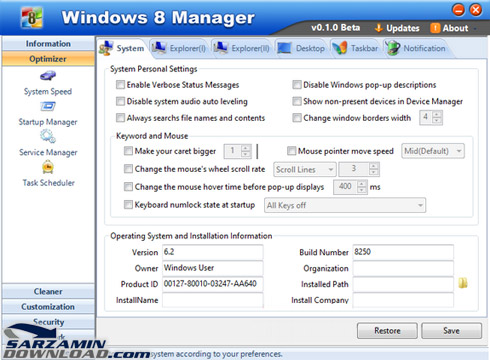Open the System Speed car icon
The height and width of the screenshot is (360, 490).
48,76
